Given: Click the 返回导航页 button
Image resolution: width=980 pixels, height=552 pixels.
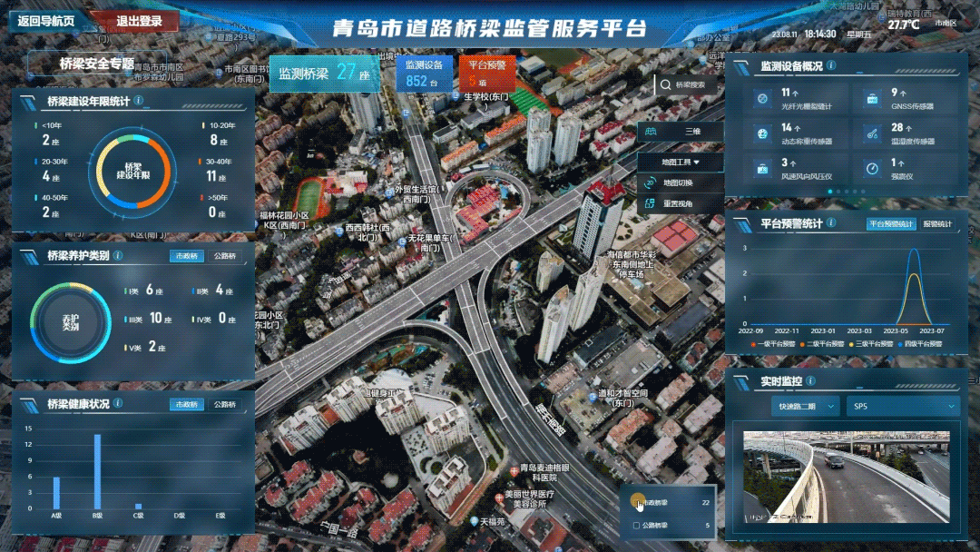Looking at the screenshot, I should click(x=46, y=22).
